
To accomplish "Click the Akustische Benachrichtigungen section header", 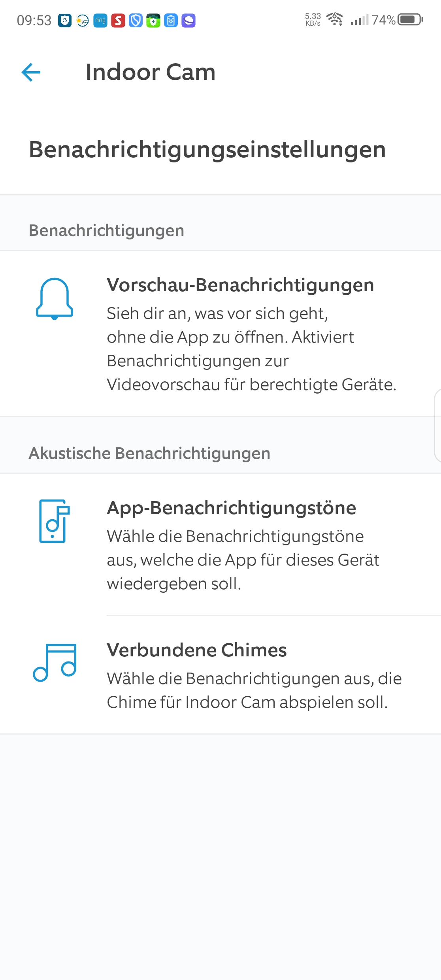I will [149, 454].
